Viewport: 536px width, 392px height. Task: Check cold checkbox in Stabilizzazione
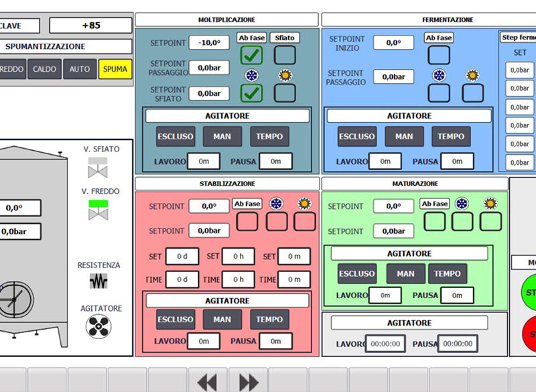[x=277, y=221]
